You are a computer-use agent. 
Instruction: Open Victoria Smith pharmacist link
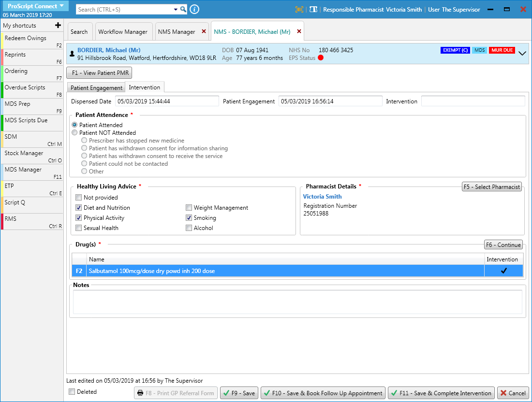[322, 196]
